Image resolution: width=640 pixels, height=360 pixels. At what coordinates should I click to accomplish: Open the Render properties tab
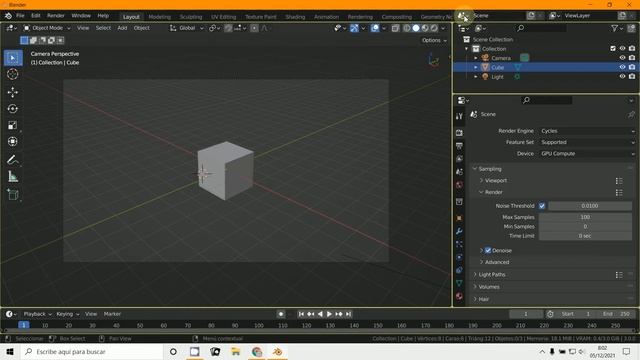[x=459, y=133]
